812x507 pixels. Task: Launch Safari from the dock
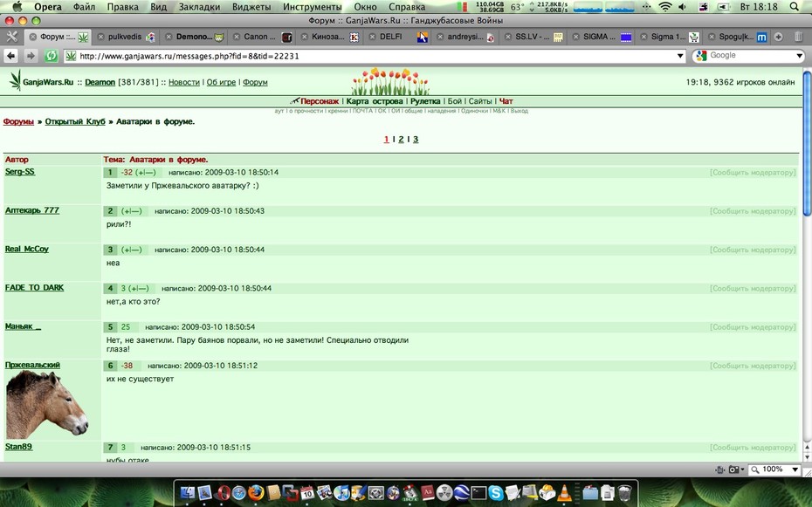pyautogui.click(x=239, y=492)
